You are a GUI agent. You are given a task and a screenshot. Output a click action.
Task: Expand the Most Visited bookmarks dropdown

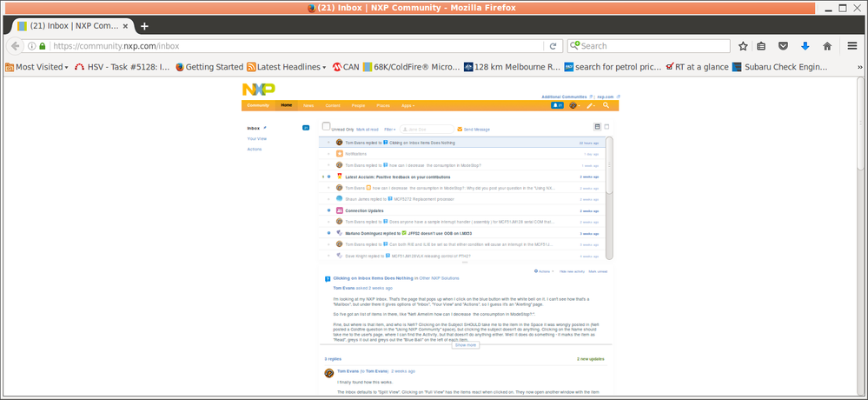[37, 67]
